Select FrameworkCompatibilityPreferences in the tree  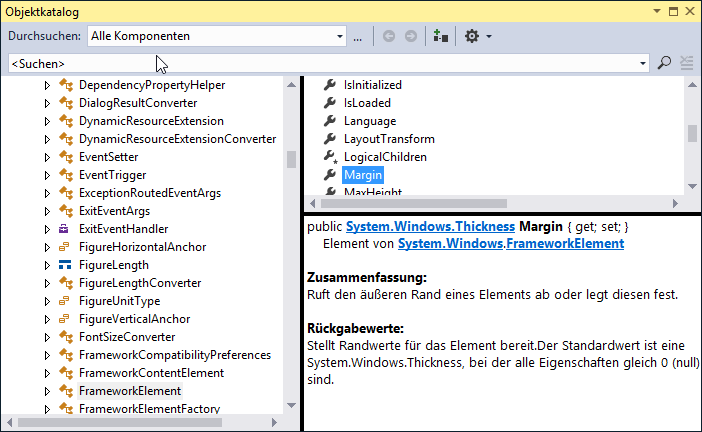coord(175,355)
